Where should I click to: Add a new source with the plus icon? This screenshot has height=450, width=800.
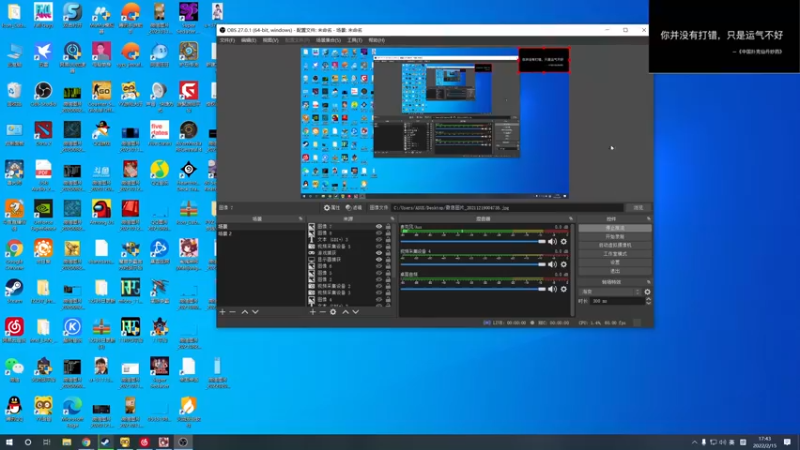[x=312, y=312]
